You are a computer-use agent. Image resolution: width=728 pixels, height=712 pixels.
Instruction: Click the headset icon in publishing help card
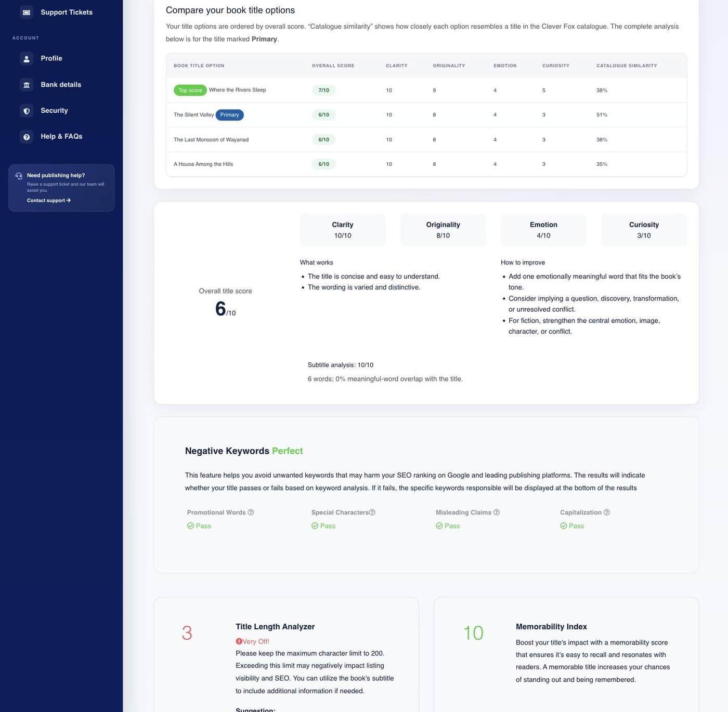19,176
